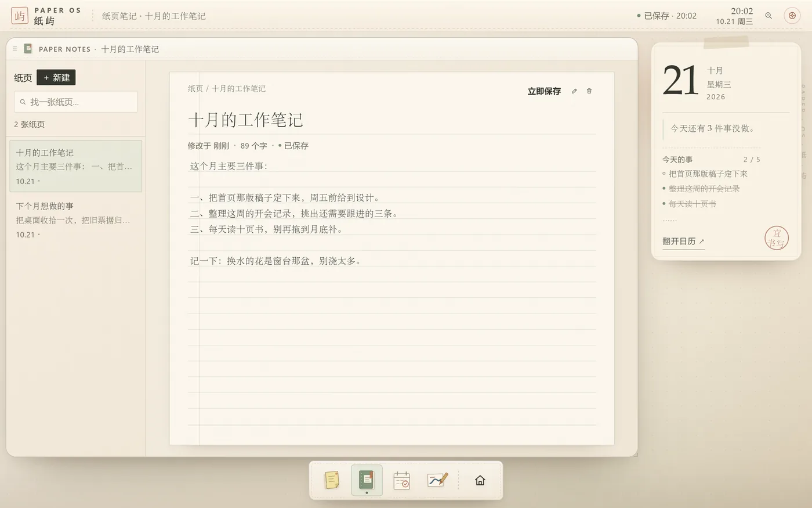This screenshot has width=812, height=508.
Task: Delete the note with the trash icon
Action: 589,91
